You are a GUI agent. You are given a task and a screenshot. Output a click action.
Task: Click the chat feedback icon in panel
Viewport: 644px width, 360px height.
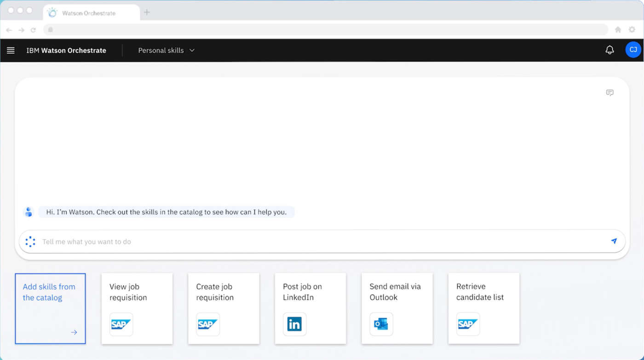[x=610, y=93]
